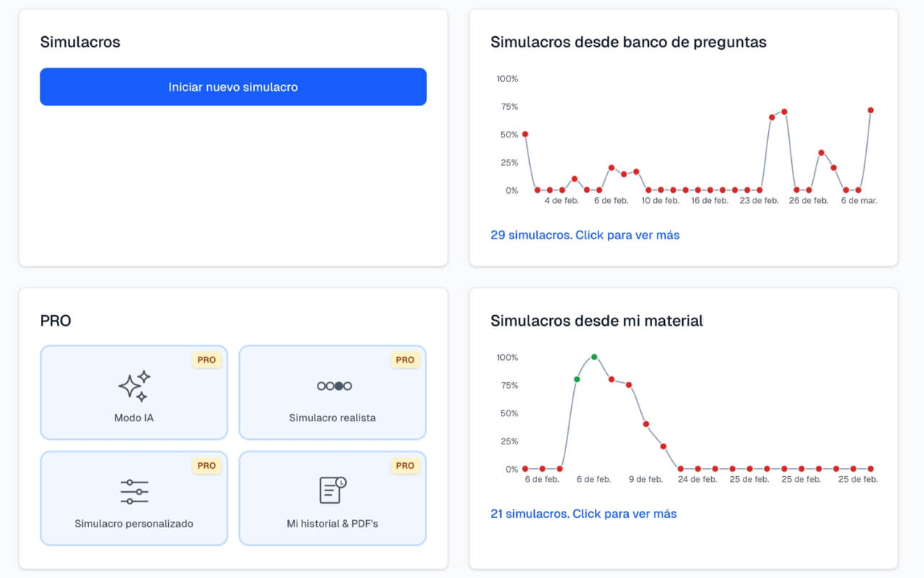This screenshot has height=578, width=924.
Task: Click the Simulacros panel heading
Action: tap(80, 42)
